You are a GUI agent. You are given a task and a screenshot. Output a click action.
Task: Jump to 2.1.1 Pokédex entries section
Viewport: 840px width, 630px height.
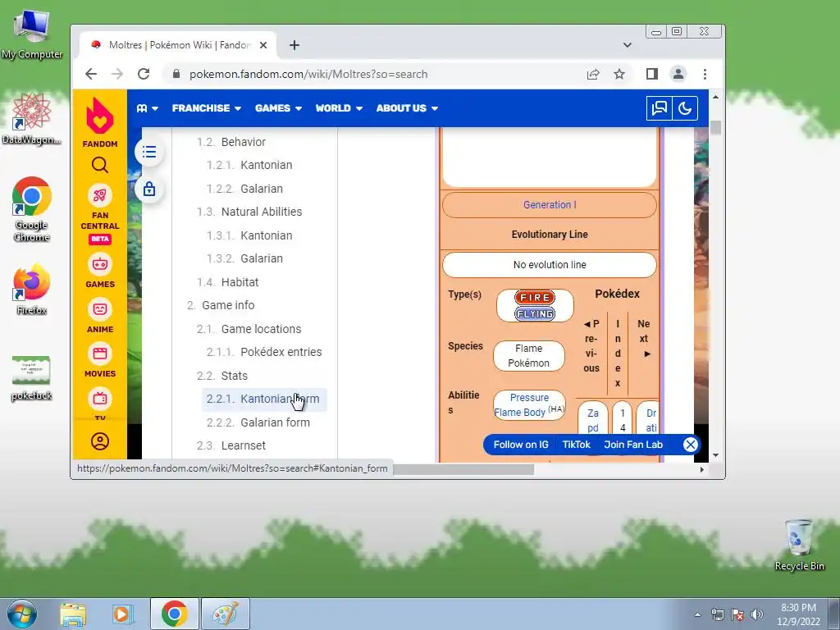pos(264,352)
